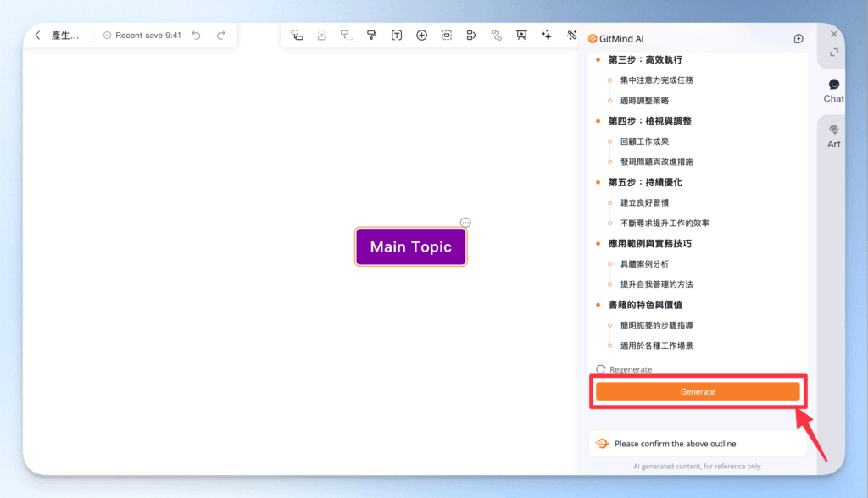868x498 pixels.
Task: Open node options via the ellipsis bubble
Action: point(465,222)
